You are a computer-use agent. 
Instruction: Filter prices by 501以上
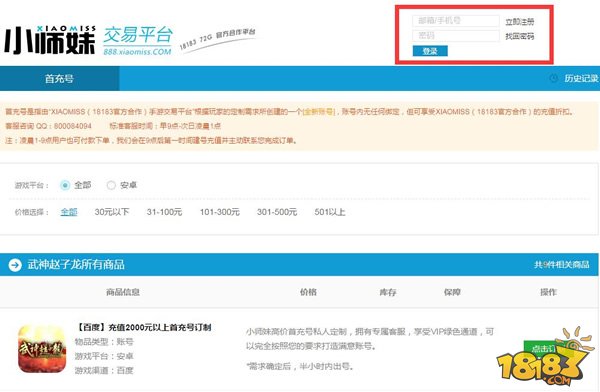(330, 212)
